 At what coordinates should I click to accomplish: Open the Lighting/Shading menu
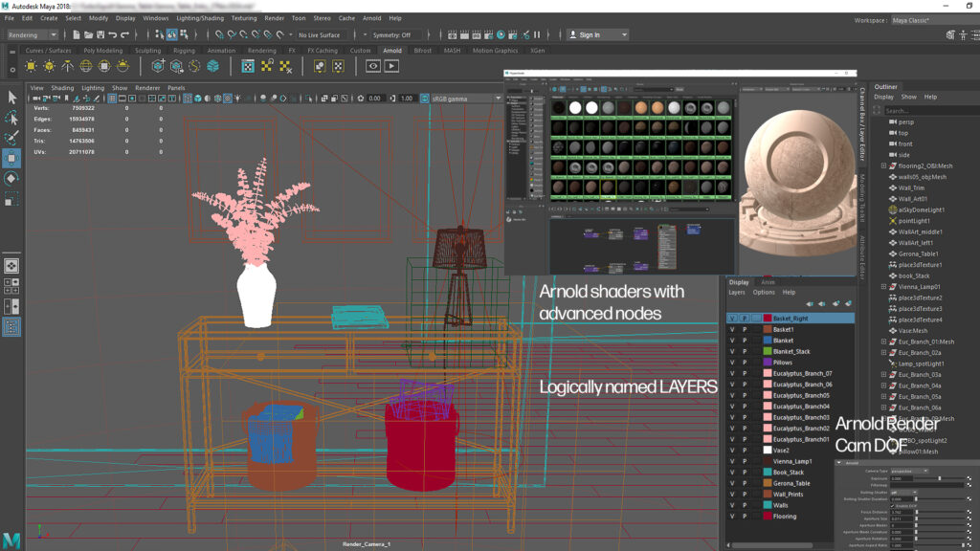pos(200,18)
